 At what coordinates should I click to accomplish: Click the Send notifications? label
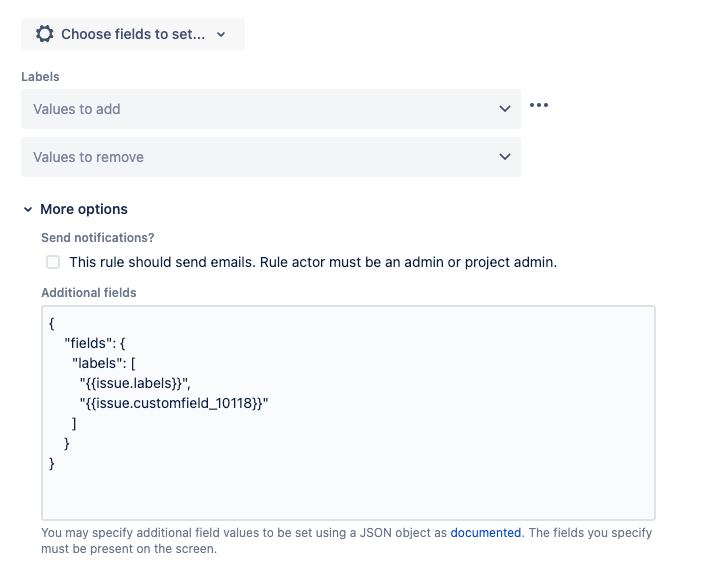(98, 238)
